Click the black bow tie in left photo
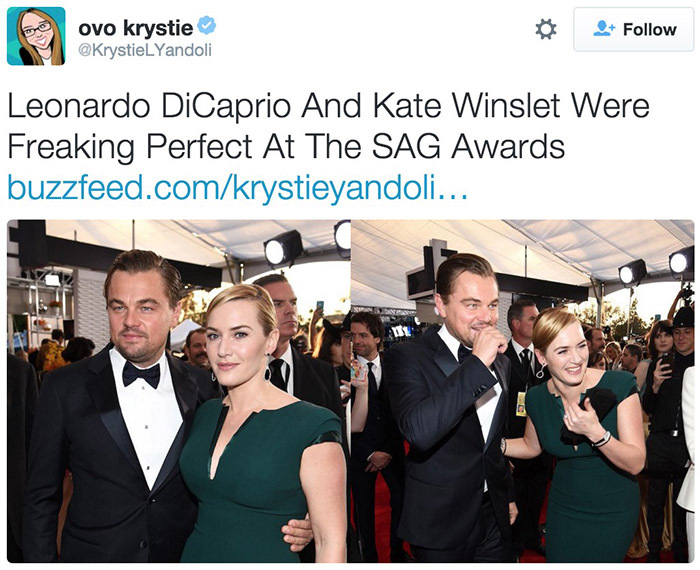The height and width of the screenshot is (570, 700). [141, 374]
